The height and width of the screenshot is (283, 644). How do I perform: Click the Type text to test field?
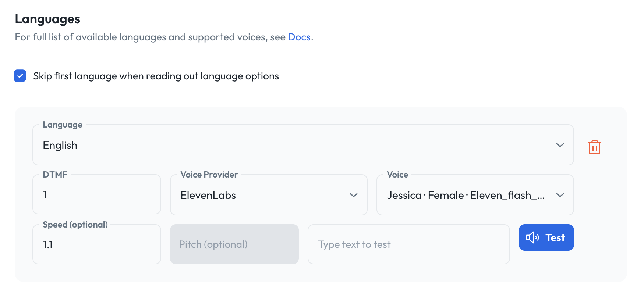pos(408,244)
